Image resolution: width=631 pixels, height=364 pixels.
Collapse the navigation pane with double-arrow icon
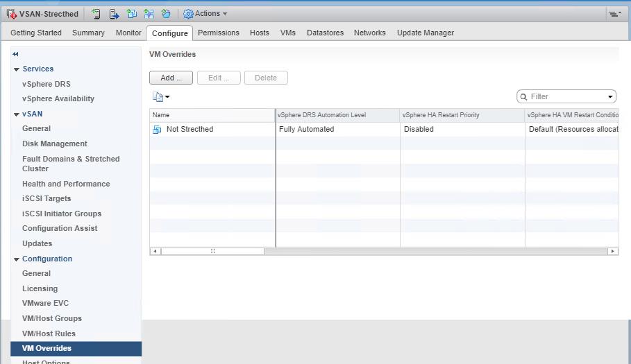pyautogui.click(x=15, y=54)
